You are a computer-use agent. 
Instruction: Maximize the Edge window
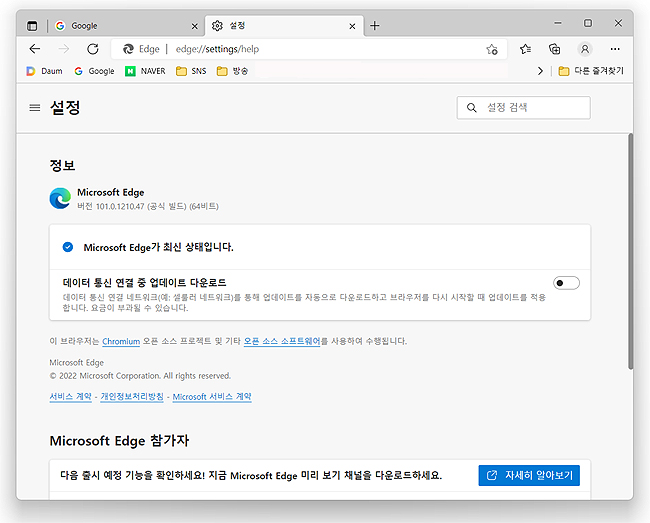[x=588, y=23]
